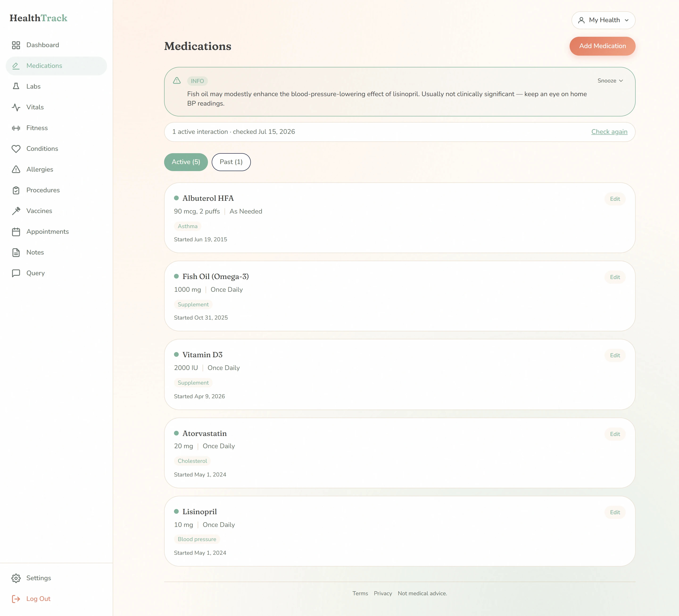
Task: Open Dashboard from the sidebar
Action: point(56,45)
